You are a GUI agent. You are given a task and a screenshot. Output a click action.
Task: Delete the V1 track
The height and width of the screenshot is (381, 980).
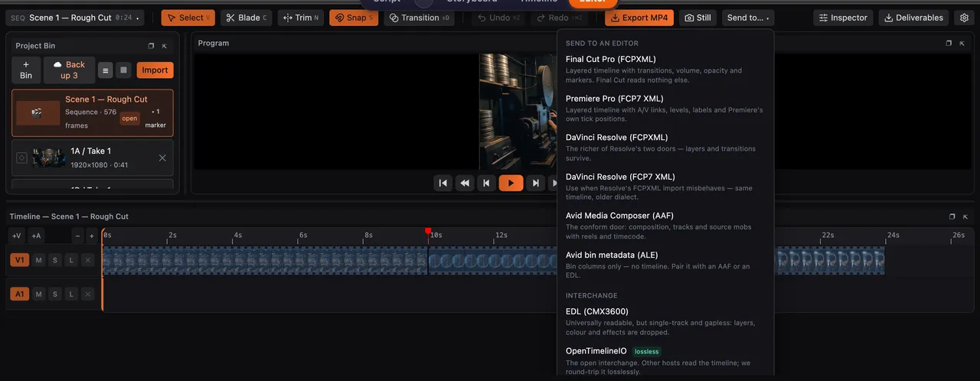pos(88,260)
